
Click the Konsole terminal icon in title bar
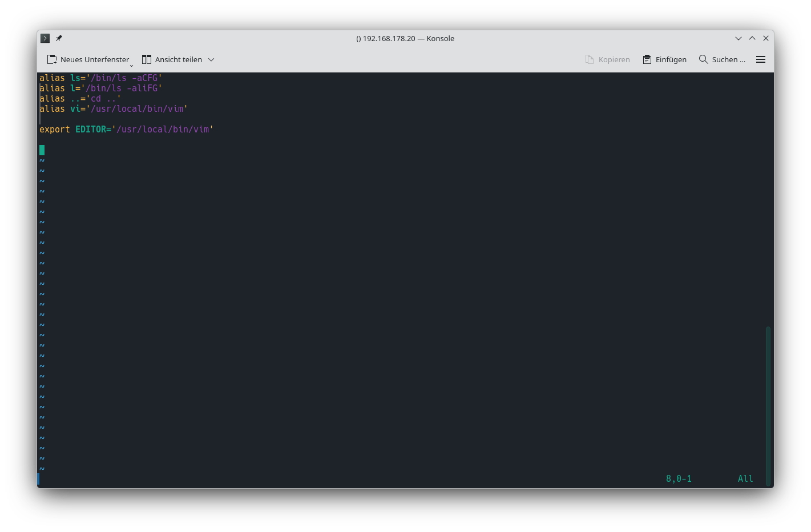pyautogui.click(x=45, y=38)
